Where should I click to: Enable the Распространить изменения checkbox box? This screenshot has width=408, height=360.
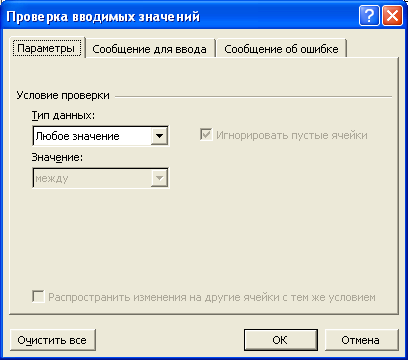coord(38,297)
